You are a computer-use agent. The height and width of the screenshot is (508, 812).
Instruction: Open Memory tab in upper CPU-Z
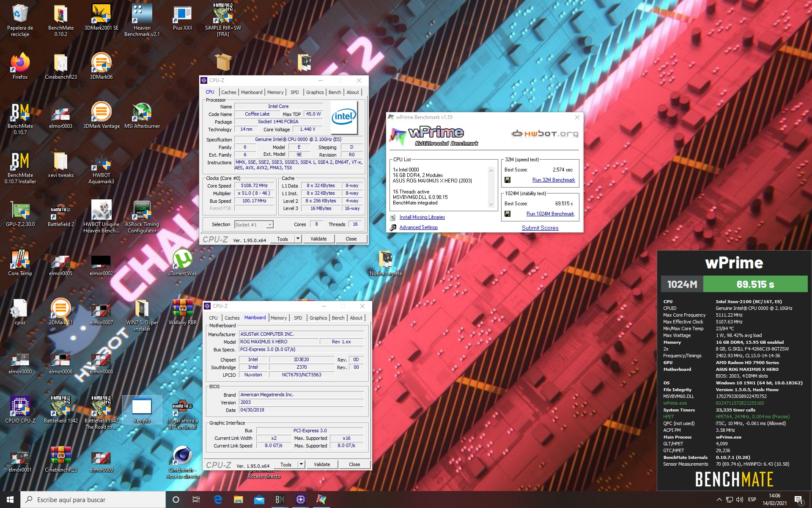[x=275, y=92]
